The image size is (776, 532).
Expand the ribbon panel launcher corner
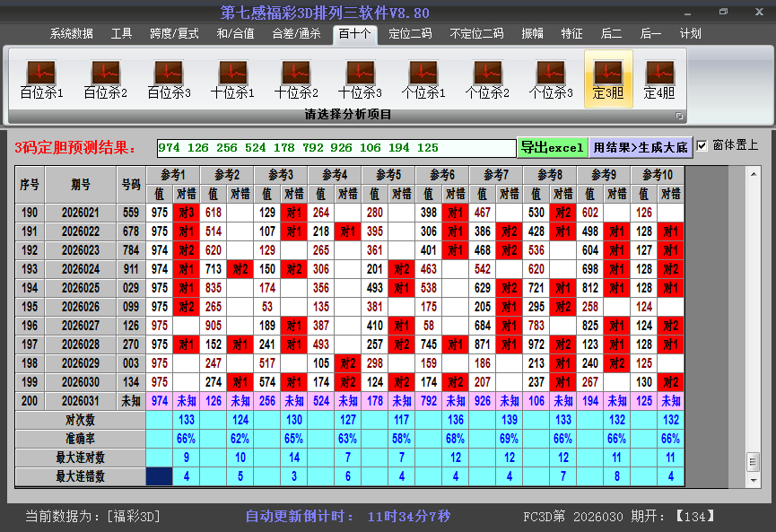(x=679, y=116)
